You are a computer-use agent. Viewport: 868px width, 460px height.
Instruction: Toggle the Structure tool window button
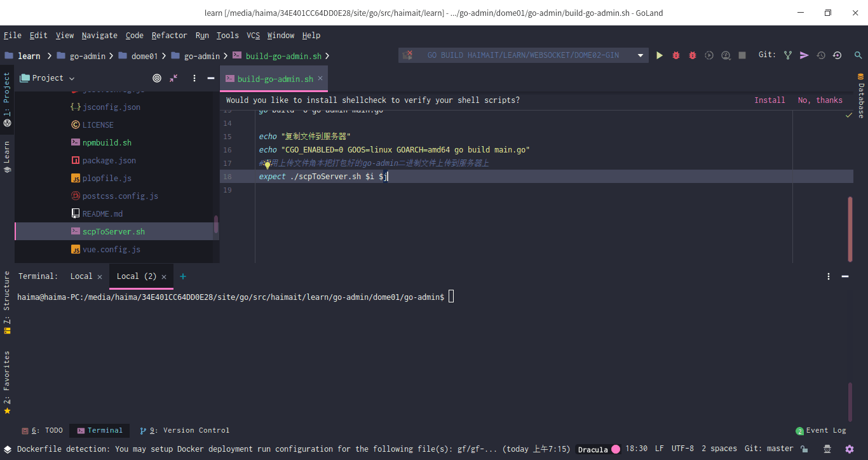click(x=7, y=302)
